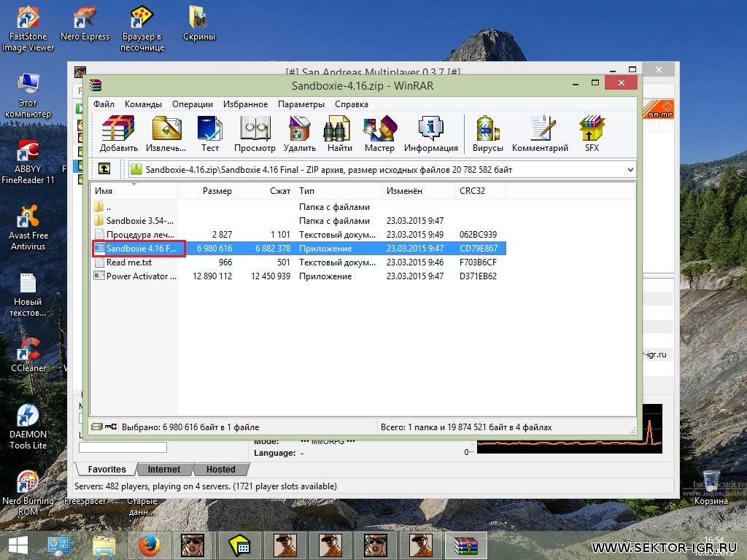Sort files by Тип column header

point(338,190)
